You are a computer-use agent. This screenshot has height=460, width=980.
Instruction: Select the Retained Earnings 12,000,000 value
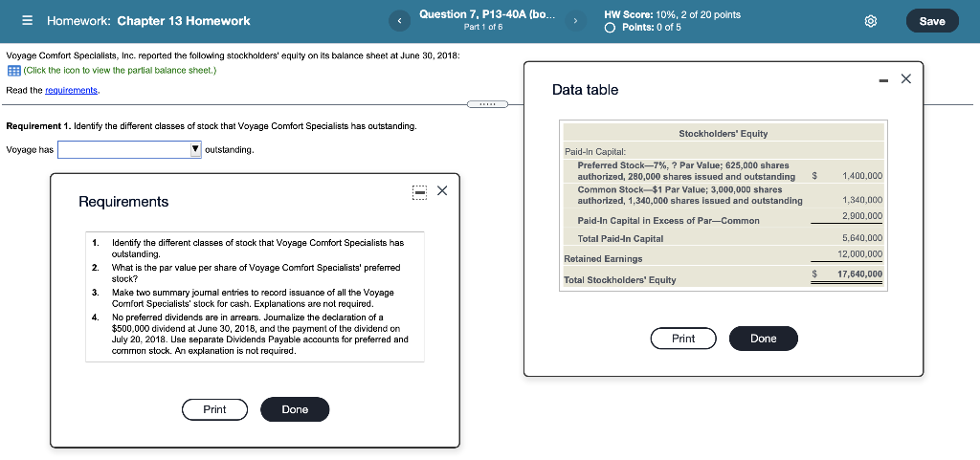[860, 254]
